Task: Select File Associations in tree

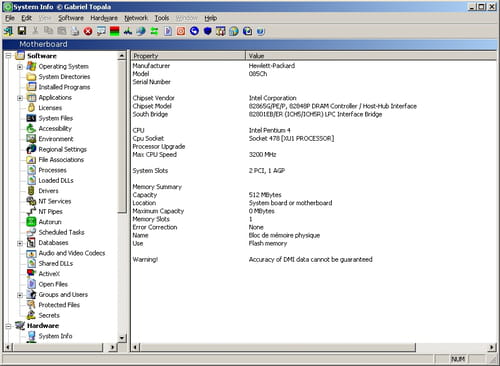Action: (61, 160)
